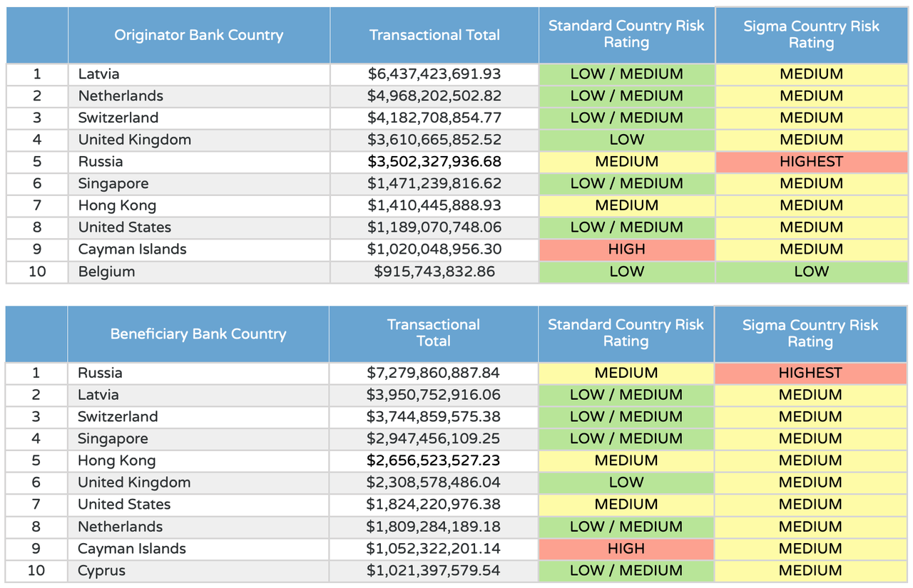Click the amount $1,471,239,816.62
The width and height of the screenshot is (913, 588).
coord(434,184)
